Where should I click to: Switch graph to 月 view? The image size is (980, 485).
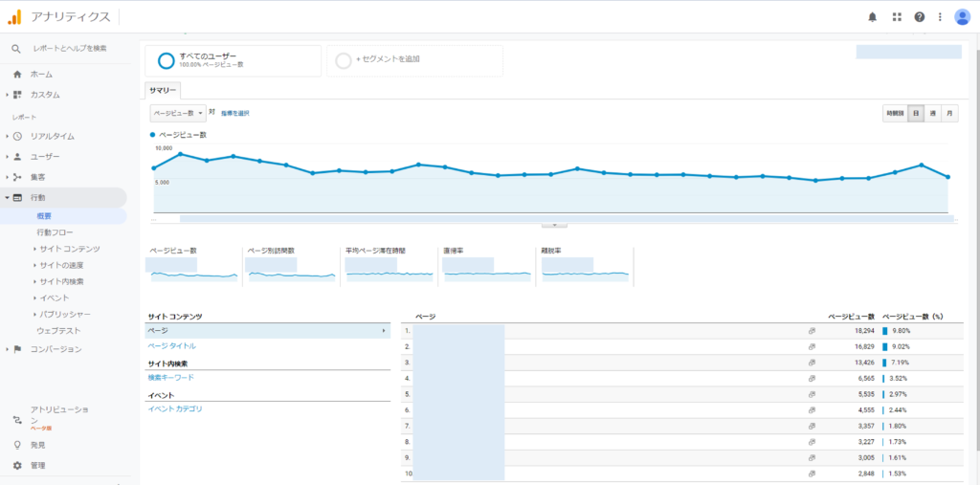pyautogui.click(x=949, y=114)
